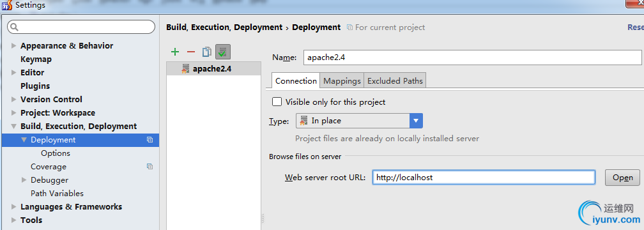Click the Name field containing apache2.4
Viewport: 644px width, 230px height.
pos(472,57)
